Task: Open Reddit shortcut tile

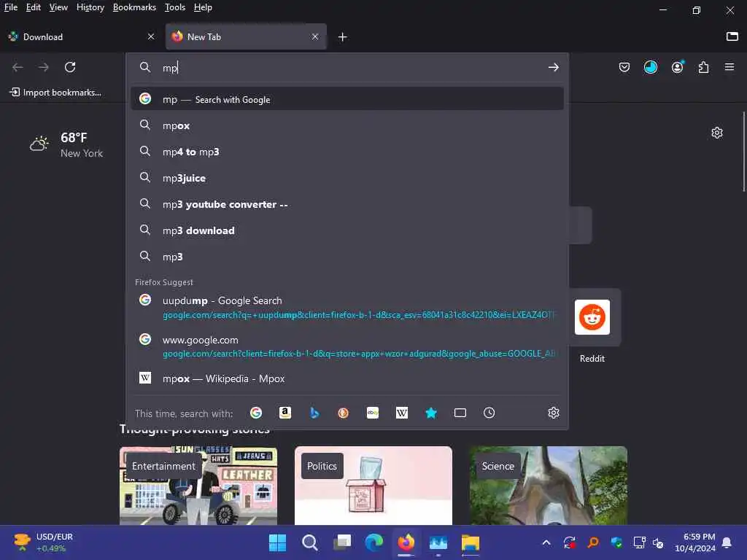Action: point(592,317)
